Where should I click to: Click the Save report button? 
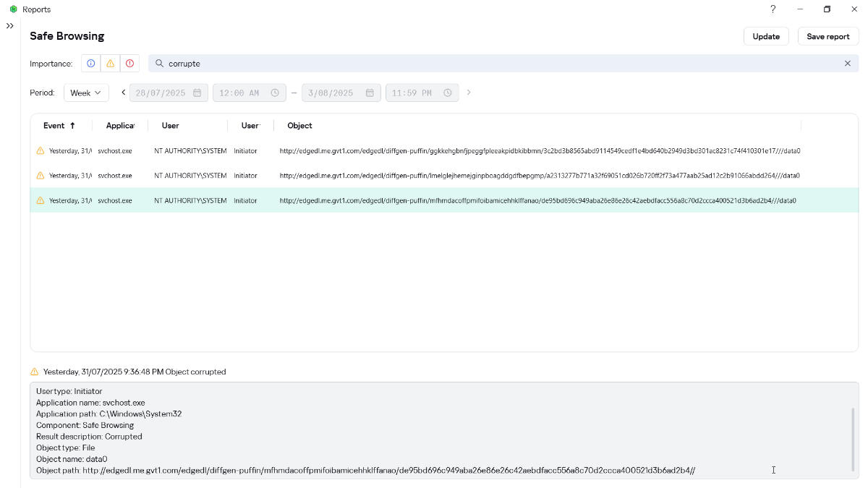click(828, 36)
